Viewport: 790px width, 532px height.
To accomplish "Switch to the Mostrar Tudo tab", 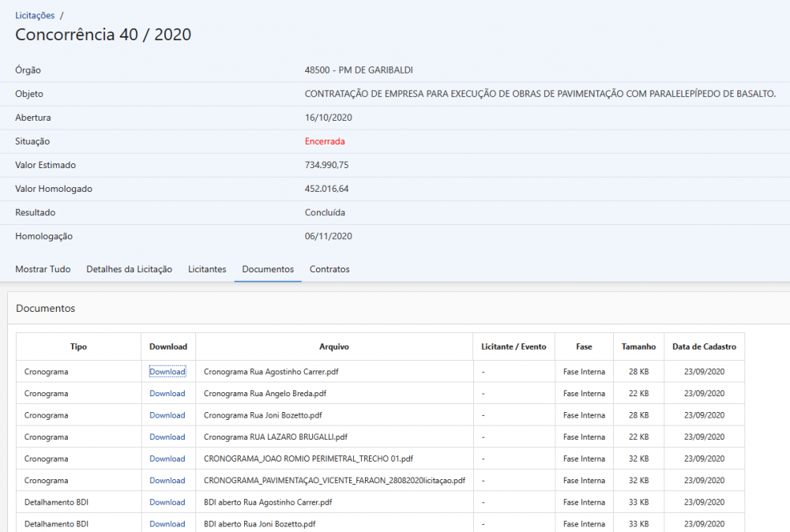I will point(43,269).
